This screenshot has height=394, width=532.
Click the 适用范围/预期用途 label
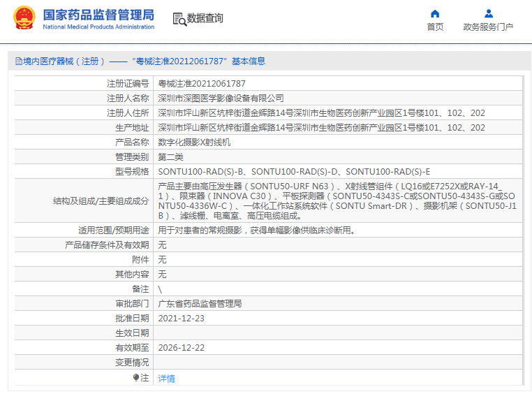point(114,230)
